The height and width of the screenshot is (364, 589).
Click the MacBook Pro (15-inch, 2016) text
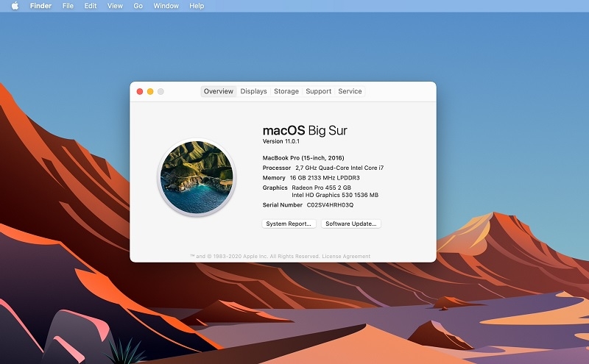click(303, 158)
